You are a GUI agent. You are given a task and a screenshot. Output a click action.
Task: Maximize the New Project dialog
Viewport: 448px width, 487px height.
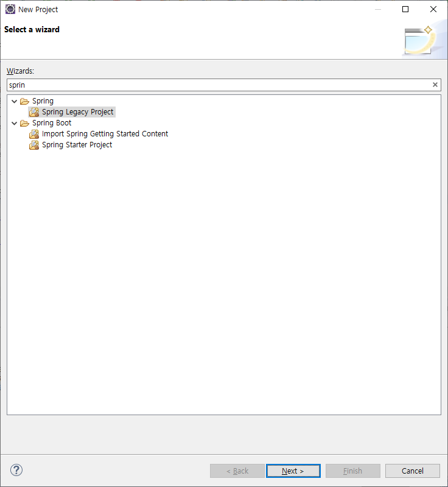pos(405,9)
